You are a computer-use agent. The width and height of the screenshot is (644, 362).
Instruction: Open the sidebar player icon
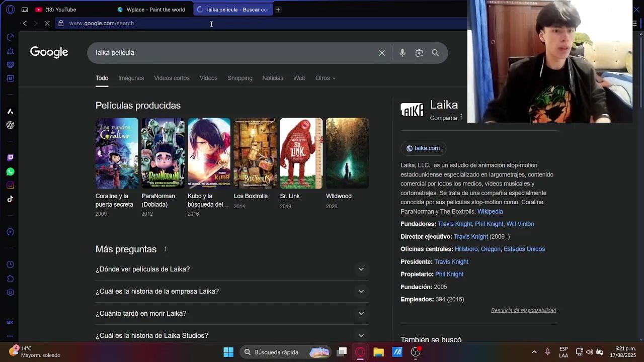(10, 232)
